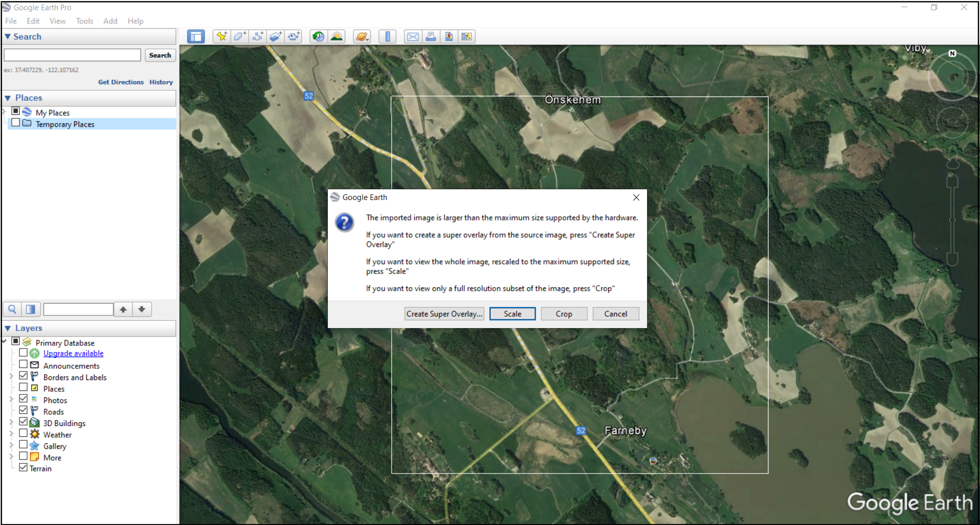Open the File menu

(x=11, y=21)
